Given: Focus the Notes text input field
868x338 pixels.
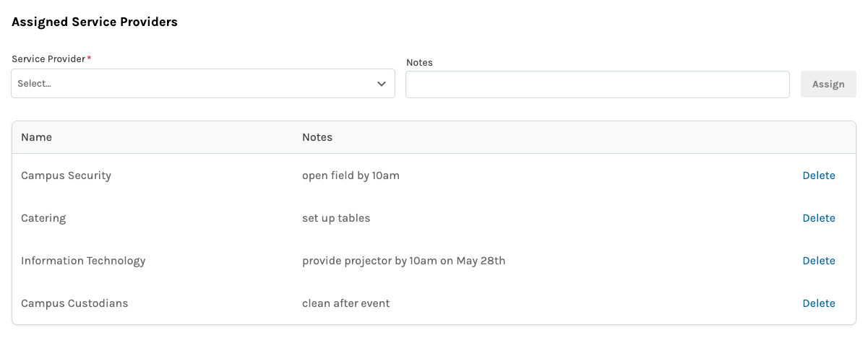Looking at the screenshot, I should click(597, 84).
